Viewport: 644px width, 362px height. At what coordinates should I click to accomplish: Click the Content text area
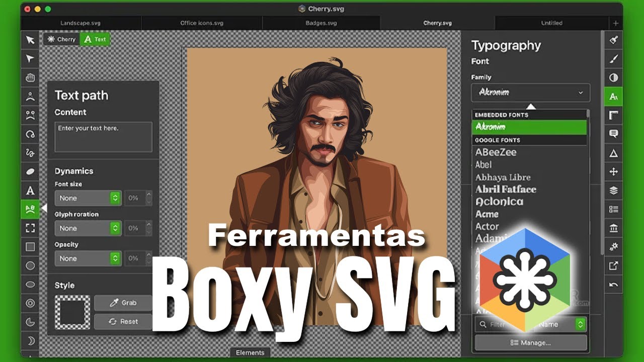pyautogui.click(x=104, y=137)
